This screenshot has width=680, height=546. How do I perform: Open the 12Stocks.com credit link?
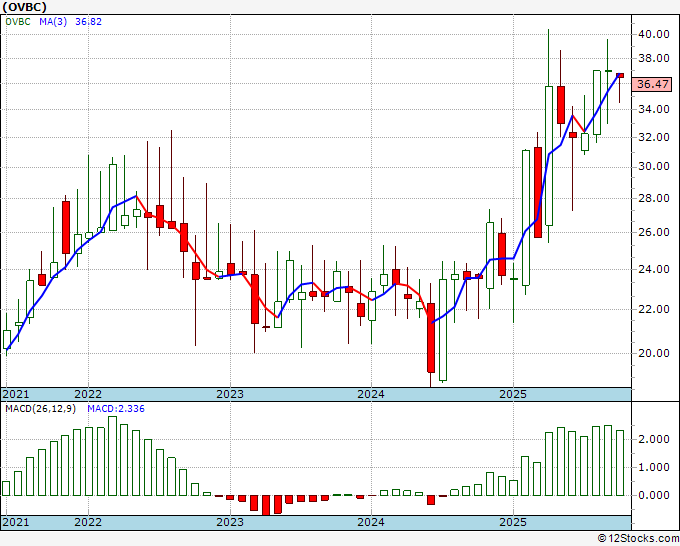pos(639,539)
